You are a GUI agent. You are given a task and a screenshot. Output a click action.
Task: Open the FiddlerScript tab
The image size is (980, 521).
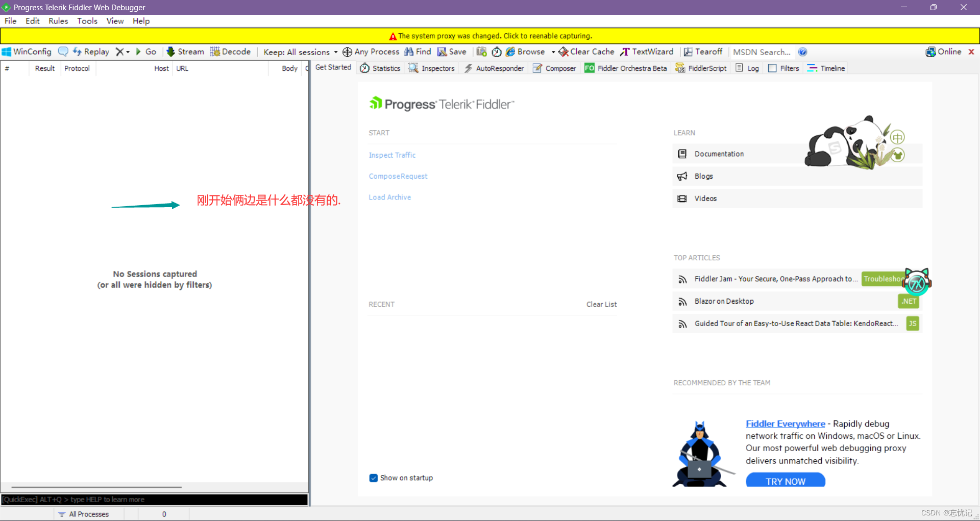(701, 68)
